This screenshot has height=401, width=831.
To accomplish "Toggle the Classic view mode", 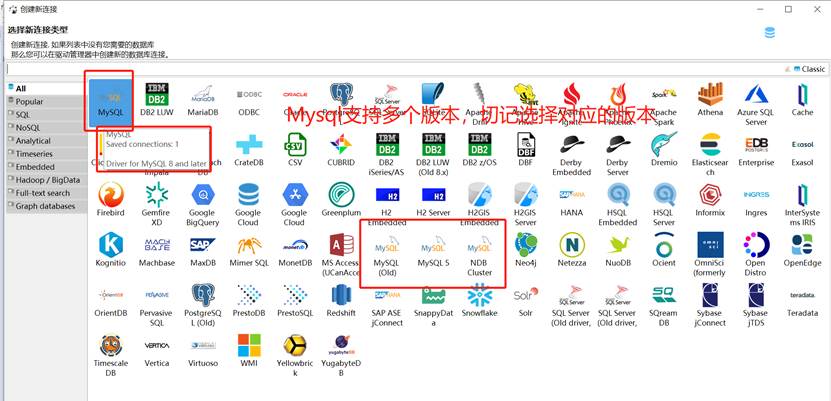I will 809,69.
